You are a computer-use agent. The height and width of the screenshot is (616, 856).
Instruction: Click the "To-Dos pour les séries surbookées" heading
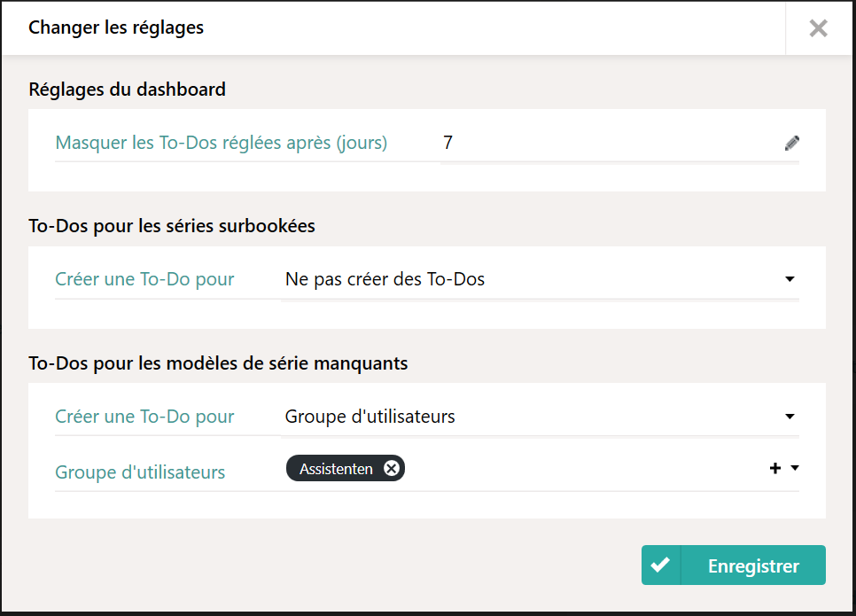click(171, 226)
